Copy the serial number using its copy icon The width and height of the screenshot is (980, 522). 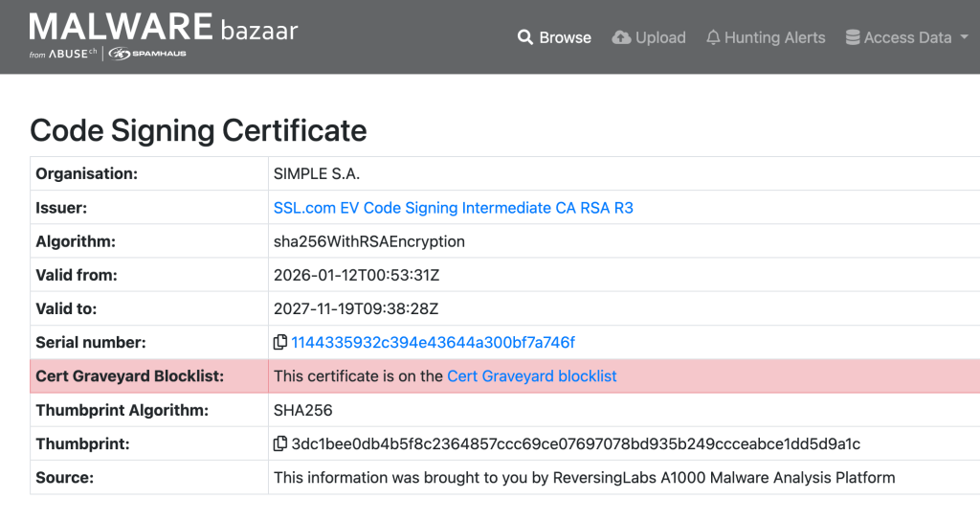[x=280, y=343]
